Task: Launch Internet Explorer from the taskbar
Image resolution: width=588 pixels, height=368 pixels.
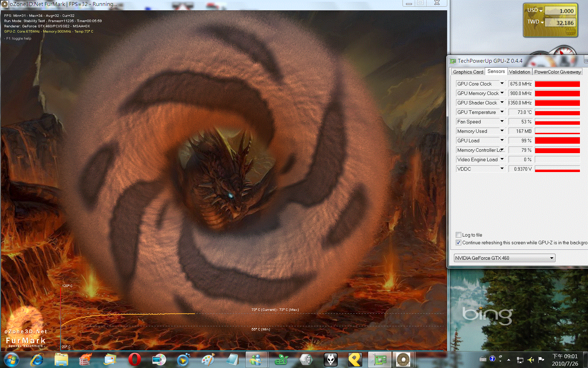Action: click(x=37, y=360)
